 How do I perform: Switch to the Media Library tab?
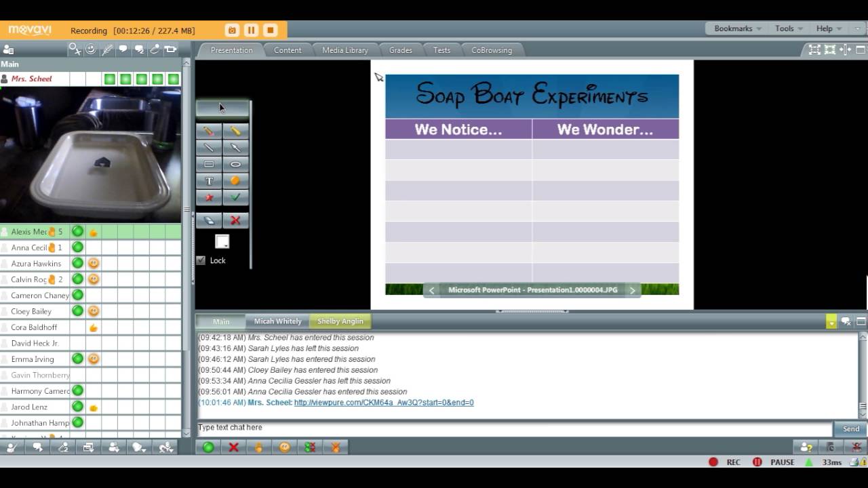pyautogui.click(x=345, y=50)
